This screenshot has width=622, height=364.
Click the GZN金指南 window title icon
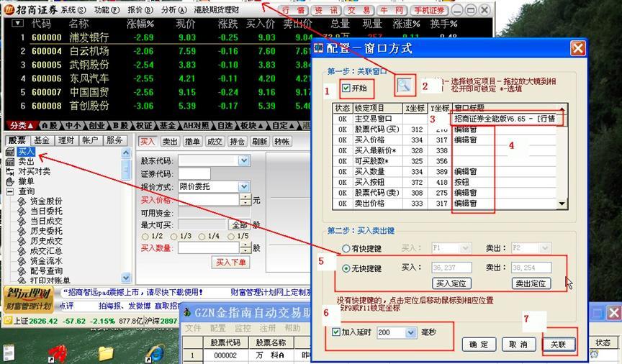tap(187, 313)
